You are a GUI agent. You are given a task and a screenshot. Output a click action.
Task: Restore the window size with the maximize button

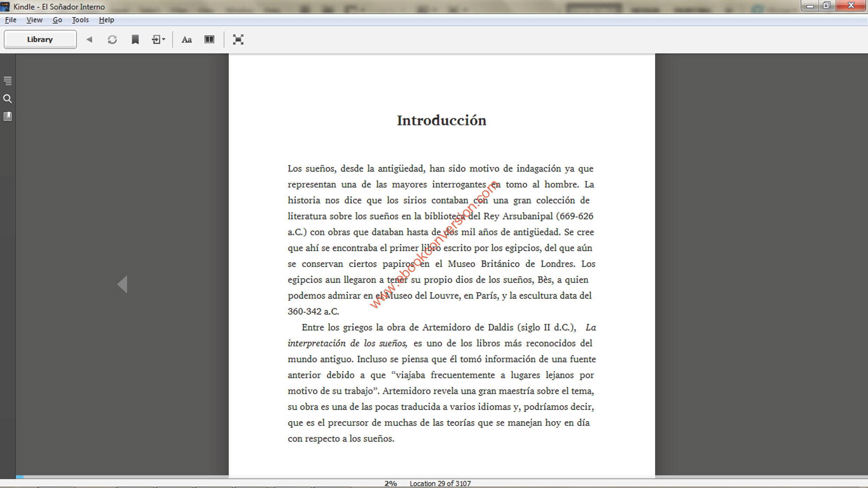[x=827, y=6]
